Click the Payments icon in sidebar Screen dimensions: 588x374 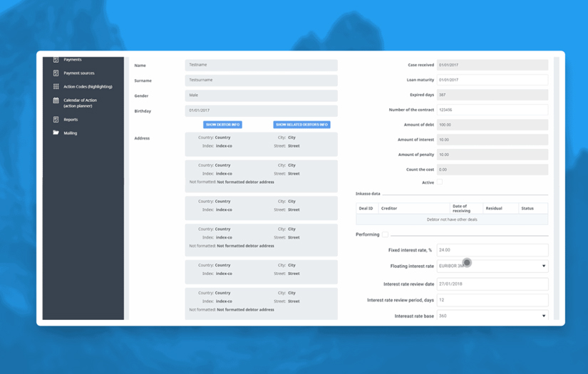click(x=56, y=59)
